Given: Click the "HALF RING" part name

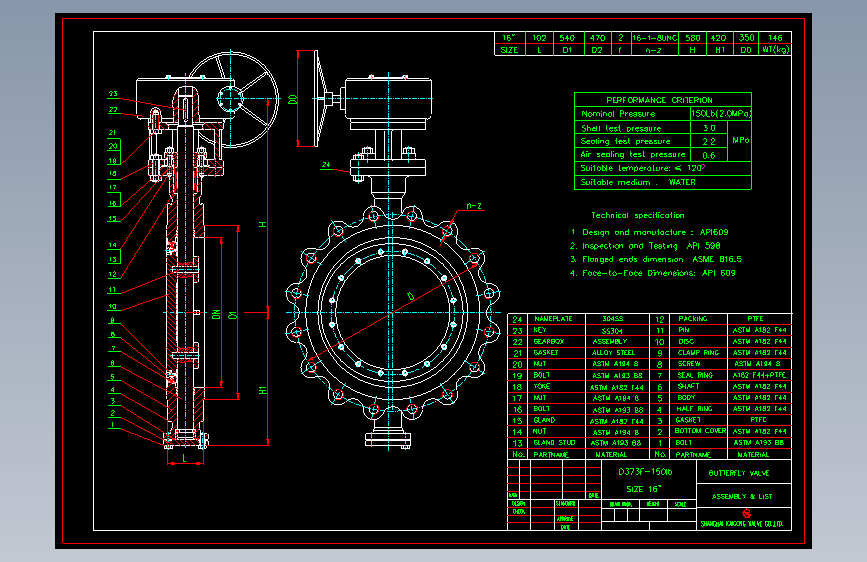Looking at the screenshot, I should point(694,409).
